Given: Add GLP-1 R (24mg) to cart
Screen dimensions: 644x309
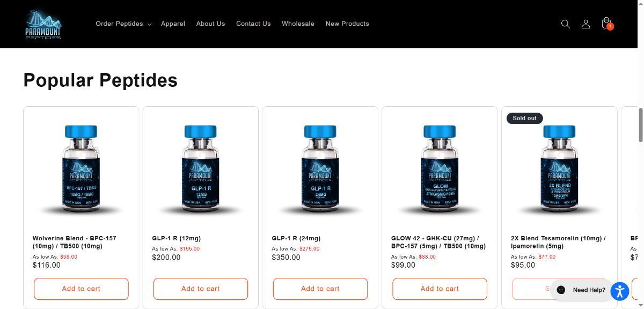Looking at the screenshot, I should pyautogui.click(x=320, y=289).
